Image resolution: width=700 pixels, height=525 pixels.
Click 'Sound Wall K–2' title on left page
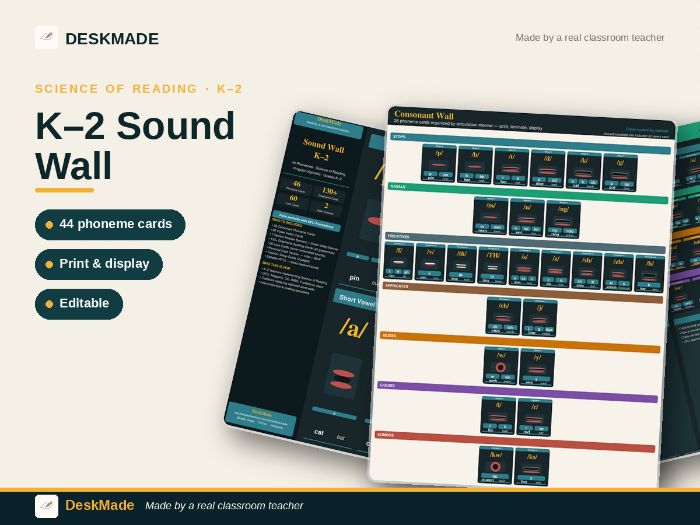pos(323,150)
